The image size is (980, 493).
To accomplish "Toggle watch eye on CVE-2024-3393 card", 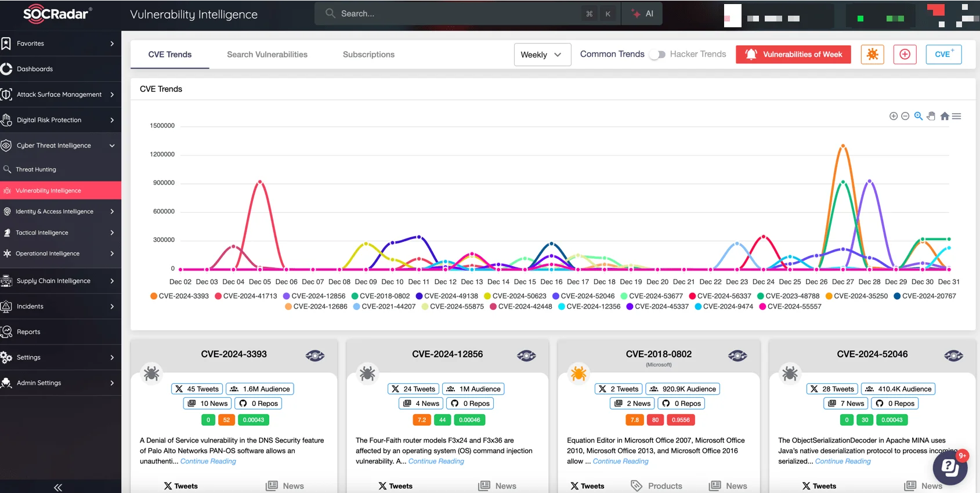I will click(315, 356).
